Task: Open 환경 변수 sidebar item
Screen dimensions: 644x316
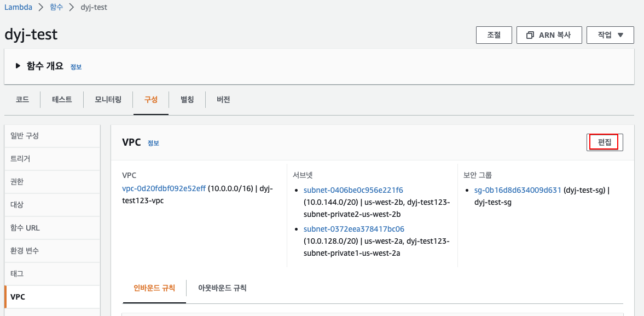Action: click(x=25, y=251)
